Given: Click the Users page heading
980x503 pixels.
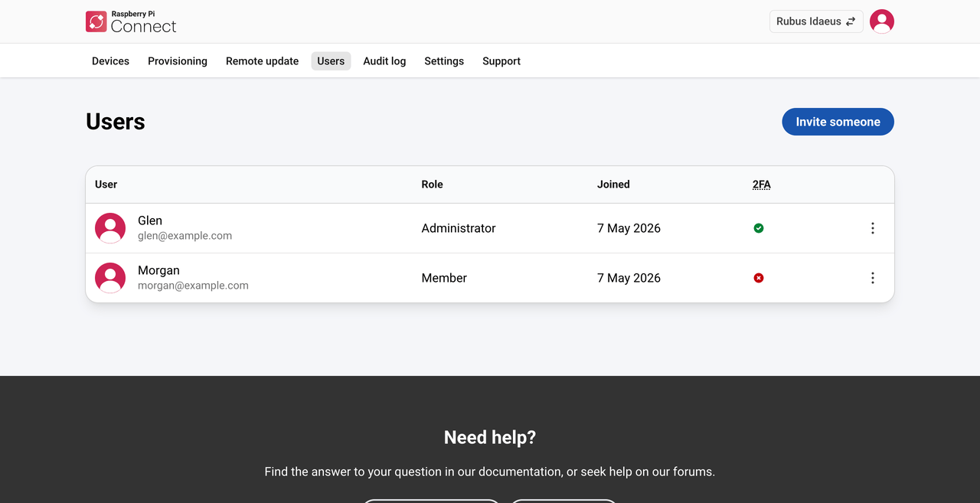Looking at the screenshot, I should [116, 122].
